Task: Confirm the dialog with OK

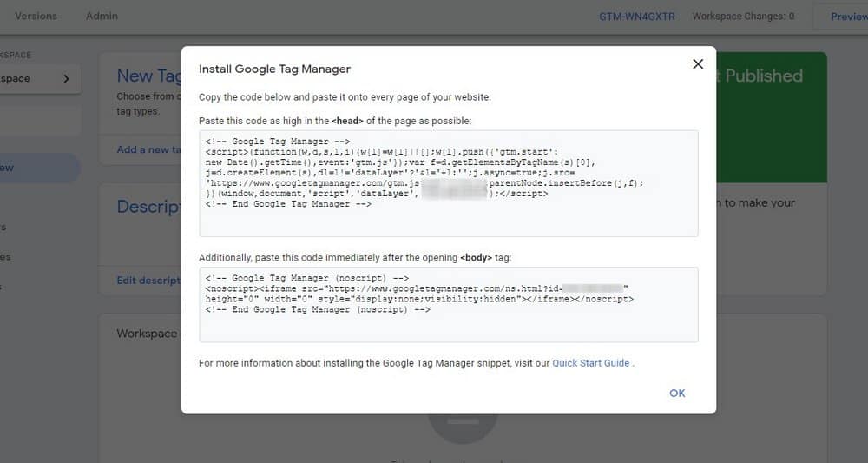Action: coord(677,394)
